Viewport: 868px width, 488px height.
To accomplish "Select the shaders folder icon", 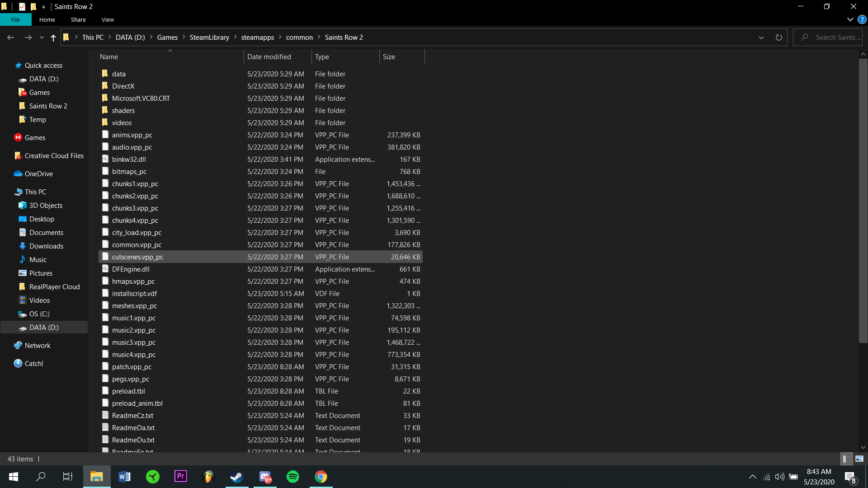I will tap(105, 110).
